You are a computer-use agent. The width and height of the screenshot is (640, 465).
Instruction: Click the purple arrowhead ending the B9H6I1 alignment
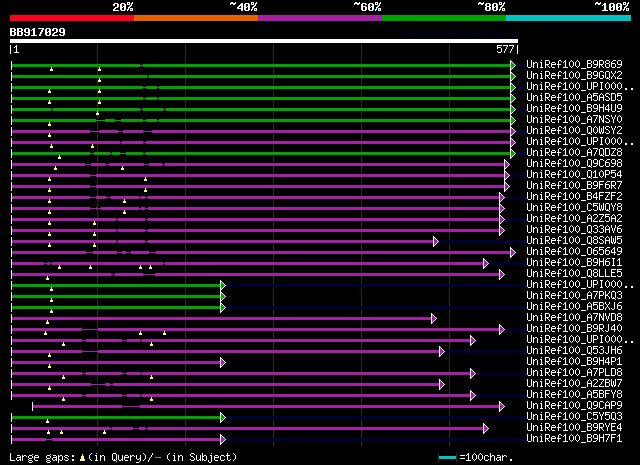486,264
